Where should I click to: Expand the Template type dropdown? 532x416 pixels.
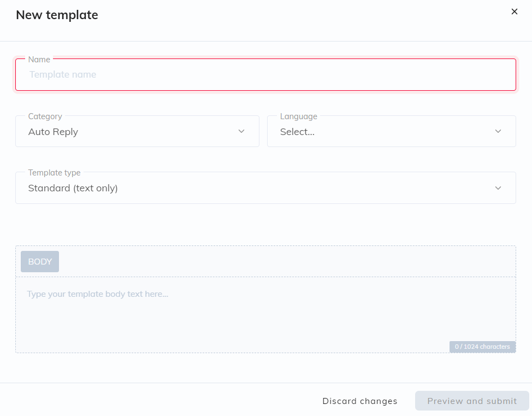point(265,188)
